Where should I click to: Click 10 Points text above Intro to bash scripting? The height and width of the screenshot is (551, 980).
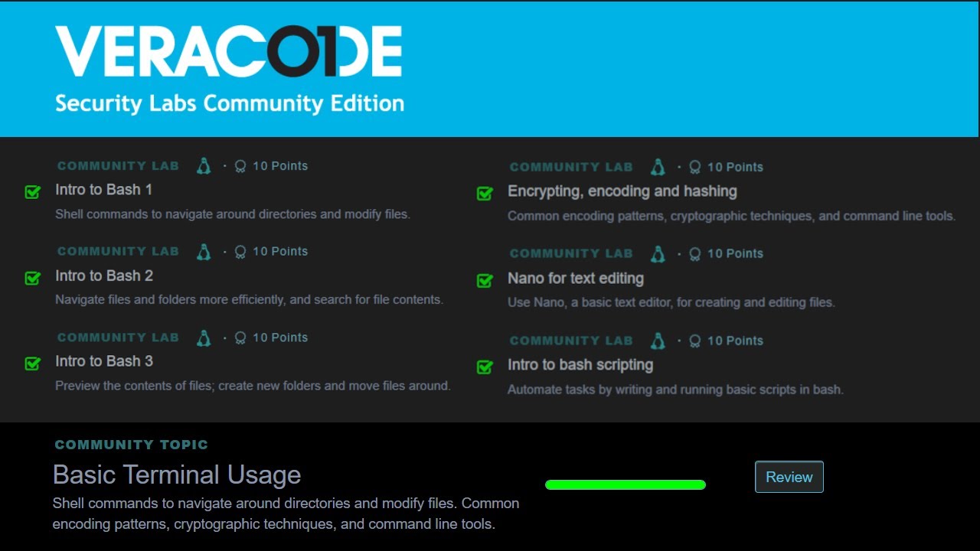pos(735,341)
